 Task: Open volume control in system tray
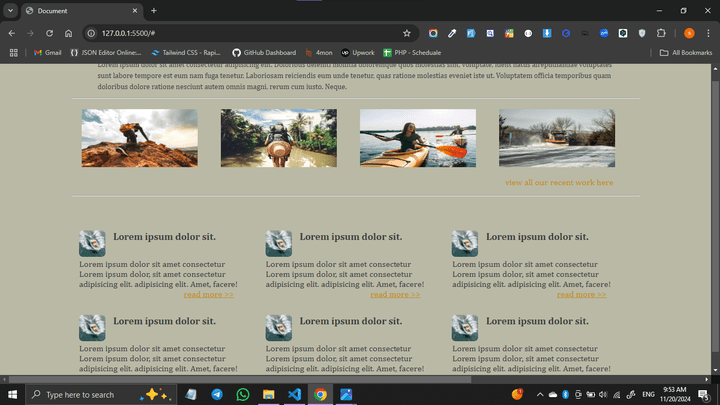coord(603,394)
